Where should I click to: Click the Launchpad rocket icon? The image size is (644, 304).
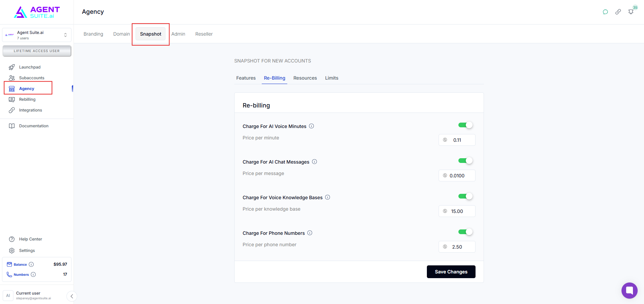coord(12,67)
